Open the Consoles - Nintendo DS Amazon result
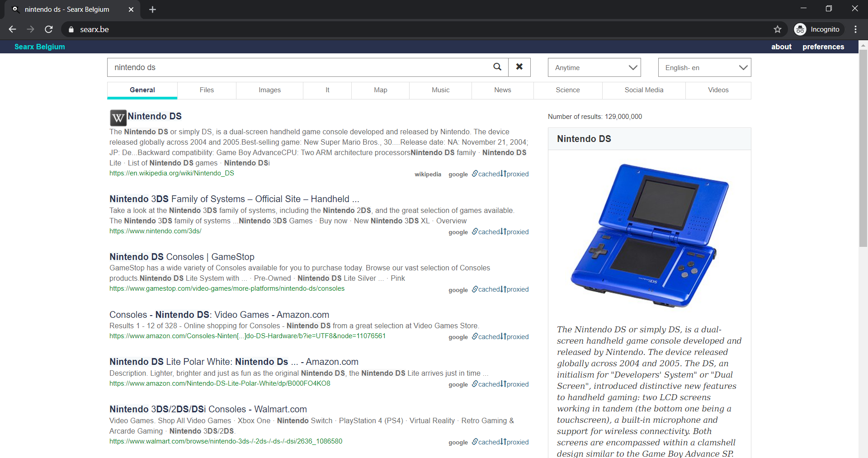This screenshot has width=868, height=458. [219, 315]
